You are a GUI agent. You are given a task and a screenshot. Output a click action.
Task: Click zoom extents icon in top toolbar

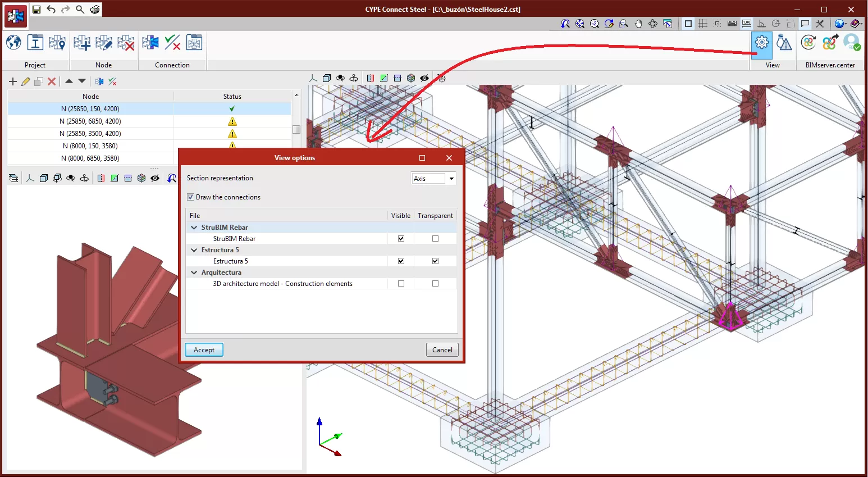[580, 24]
